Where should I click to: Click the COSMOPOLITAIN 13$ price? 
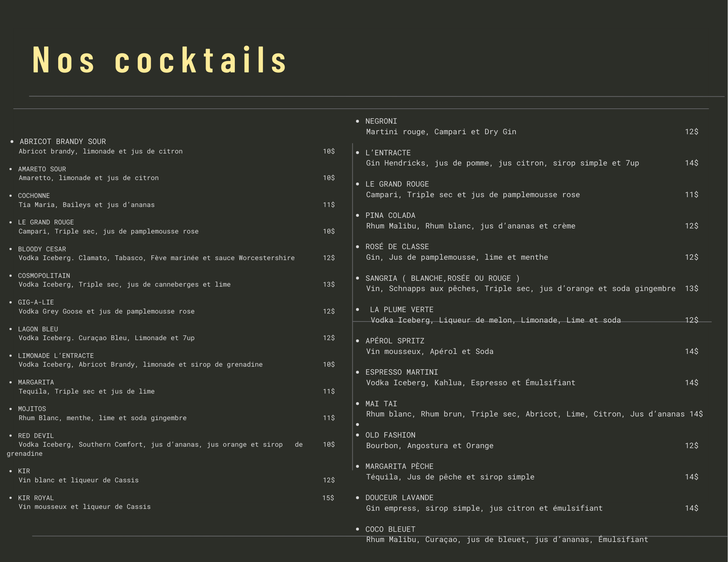pyautogui.click(x=328, y=284)
